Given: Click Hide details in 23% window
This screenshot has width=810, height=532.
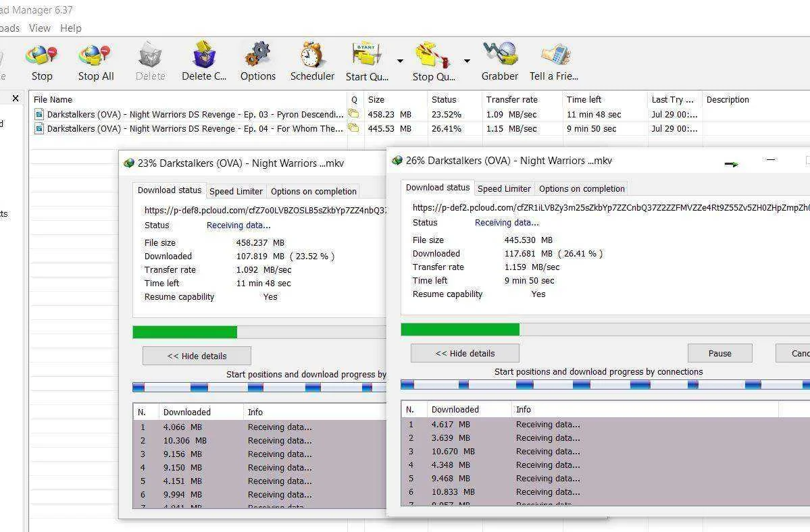Looking at the screenshot, I should (197, 356).
